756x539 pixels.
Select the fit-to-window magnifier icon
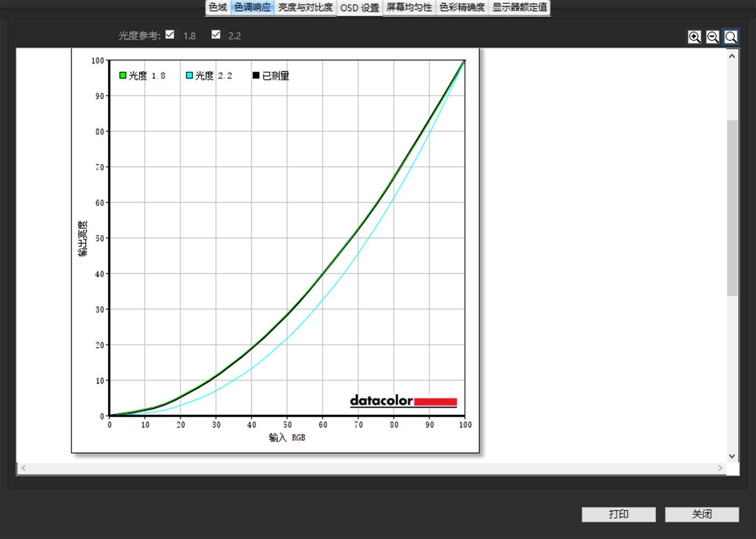pyautogui.click(x=731, y=37)
